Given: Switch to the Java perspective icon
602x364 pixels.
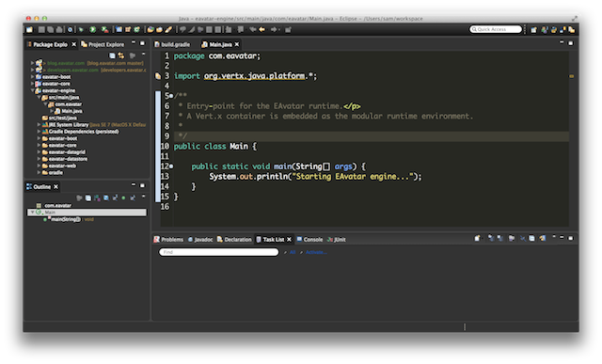Looking at the screenshot, I should tap(545, 29).
